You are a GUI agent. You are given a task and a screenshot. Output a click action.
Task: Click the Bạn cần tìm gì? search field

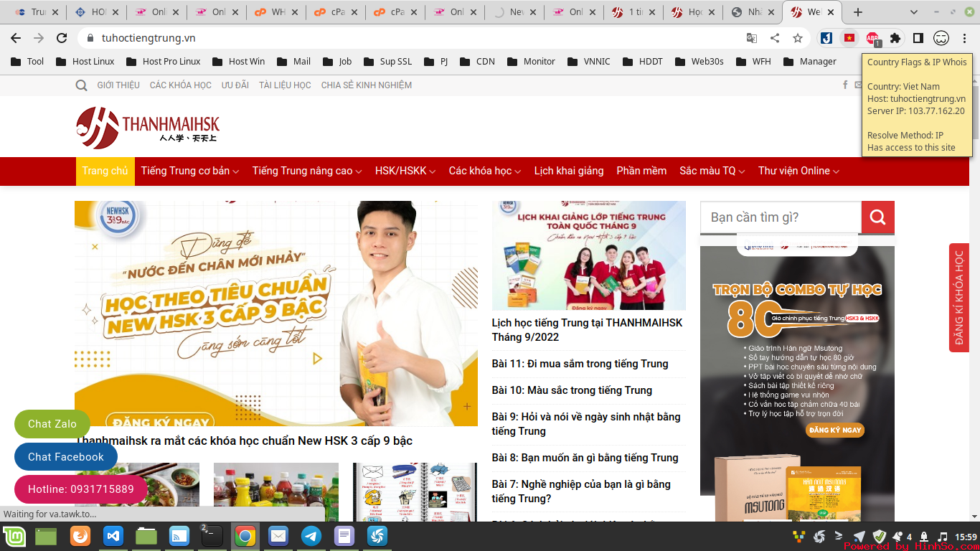781,217
